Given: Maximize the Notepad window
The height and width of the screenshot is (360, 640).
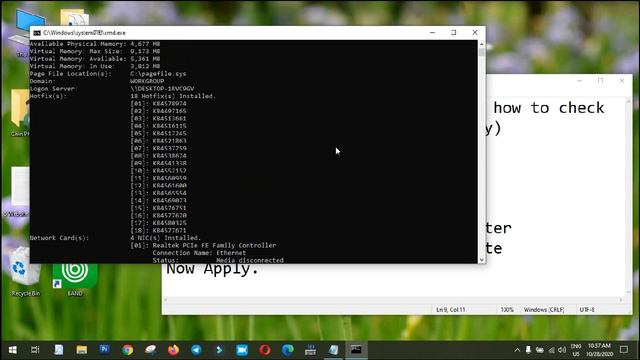Looking at the screenshot, I should pyautogui.click(x=600, y=81).
